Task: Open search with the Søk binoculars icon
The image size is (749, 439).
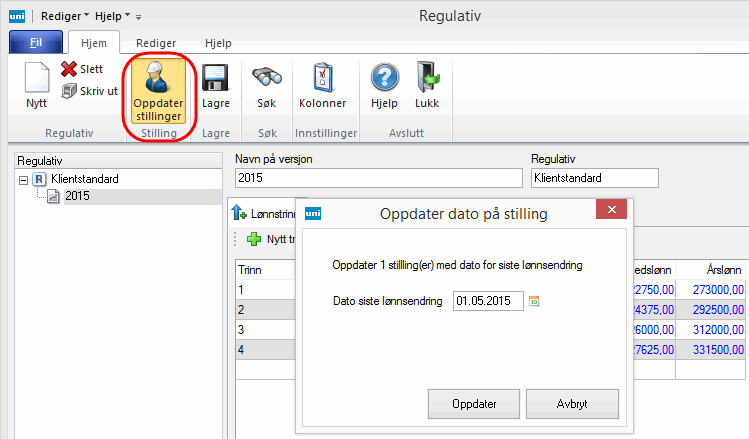Action: [264, 78]
